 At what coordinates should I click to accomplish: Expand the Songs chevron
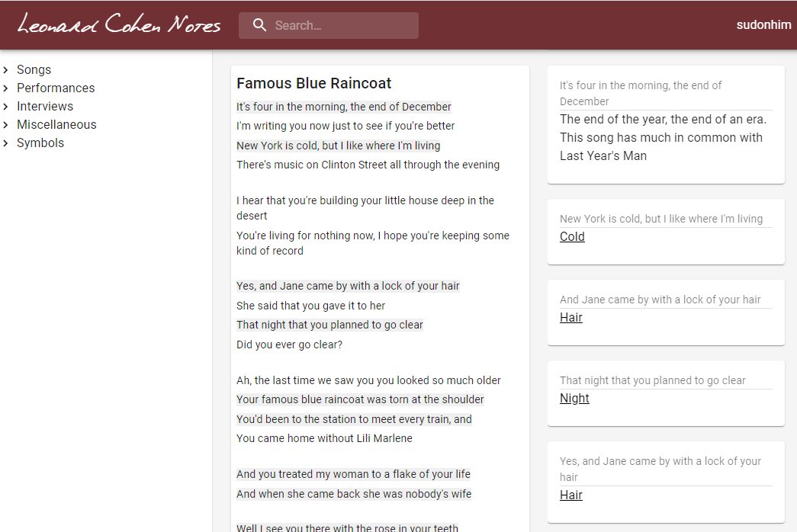point(5,69)
